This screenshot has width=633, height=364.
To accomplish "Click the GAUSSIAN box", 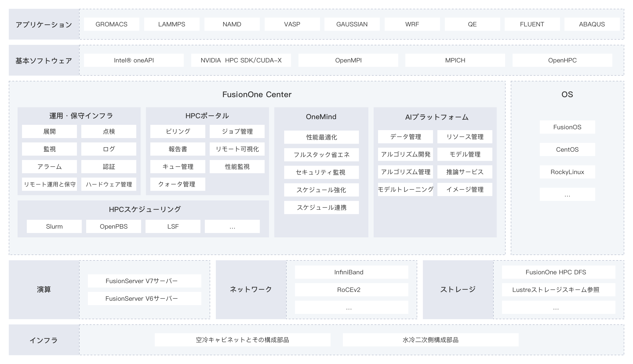I will coord(352,24).
